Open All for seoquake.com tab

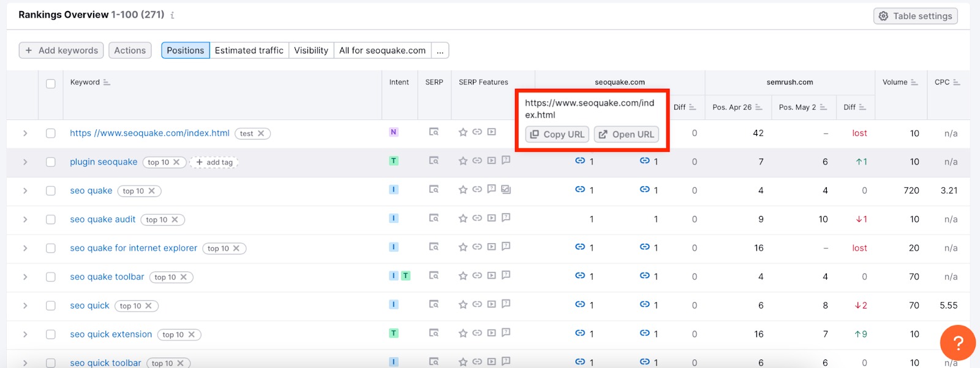(x=383, y=50)
